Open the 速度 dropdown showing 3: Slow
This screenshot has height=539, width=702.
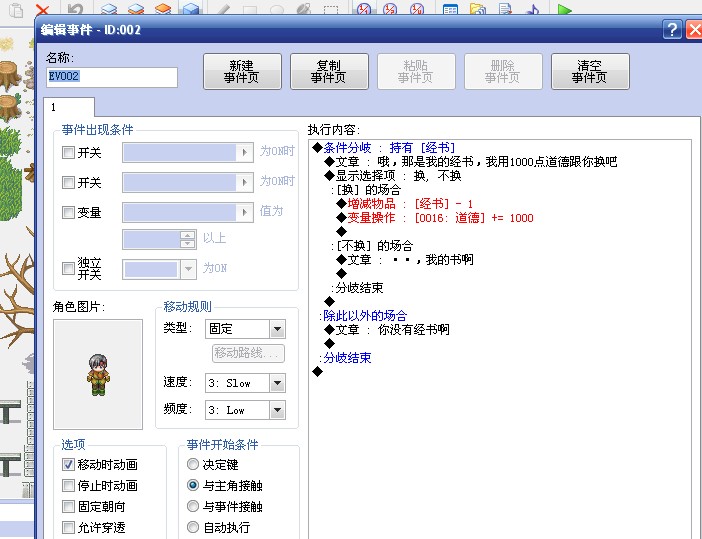277,383
